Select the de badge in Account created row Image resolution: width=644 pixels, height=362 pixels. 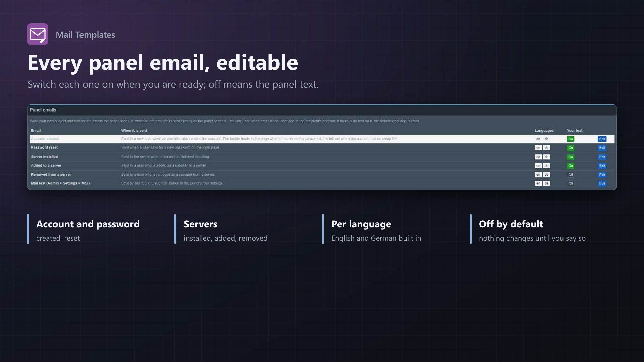coord(546,139)
